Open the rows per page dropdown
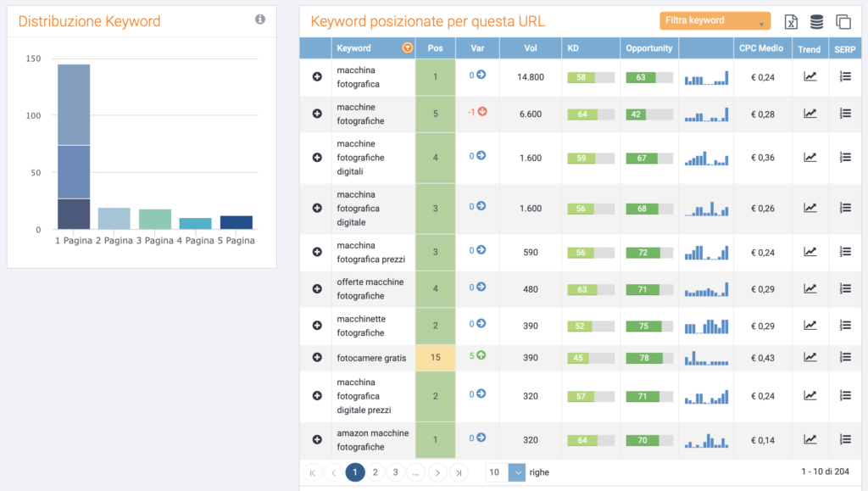868x491 pixels. pyautogui.click(x=516, y=472)
